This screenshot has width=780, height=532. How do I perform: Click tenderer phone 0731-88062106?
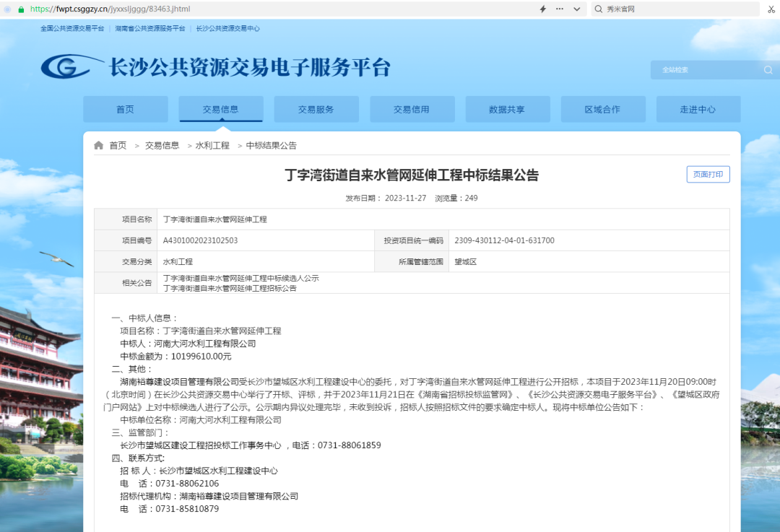(187, 484)
